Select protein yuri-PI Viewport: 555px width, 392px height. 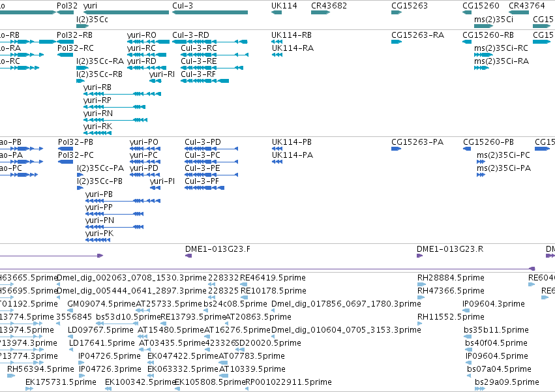click(x=155, y=188)
